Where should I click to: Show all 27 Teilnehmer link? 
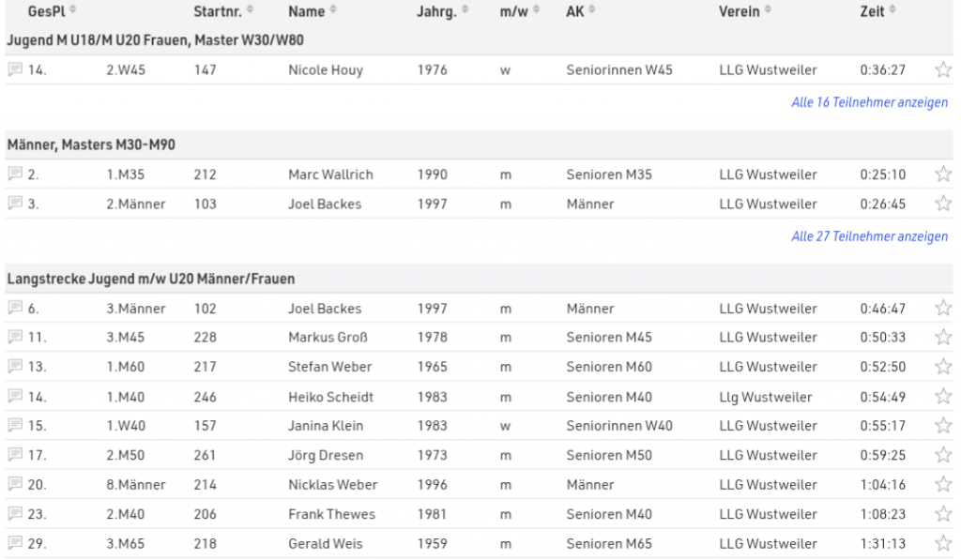pyautogui.click(x=869, y=236)
